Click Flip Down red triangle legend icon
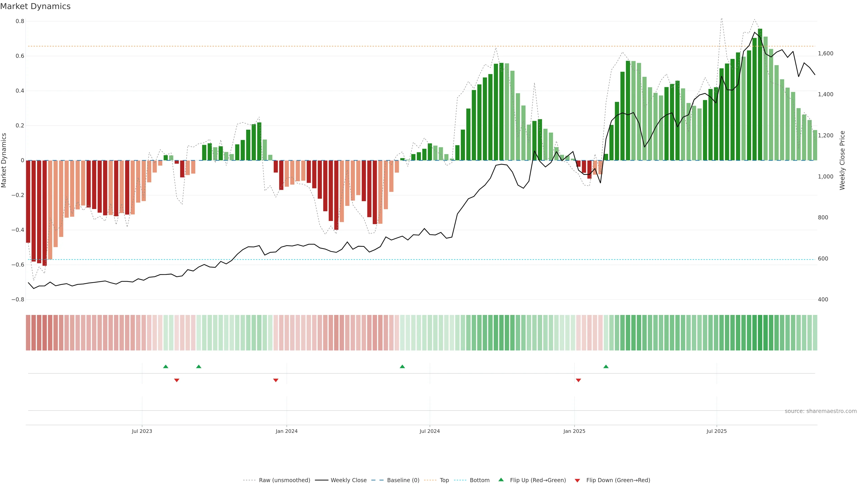Image resolution: width=868 pixels, height=488 pixels. 577,480
